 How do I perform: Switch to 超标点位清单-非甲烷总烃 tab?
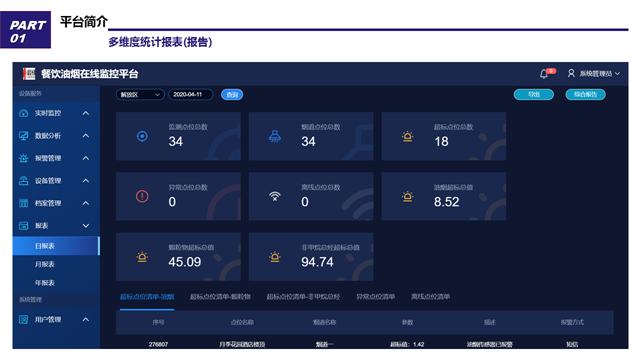pos(303,297)
